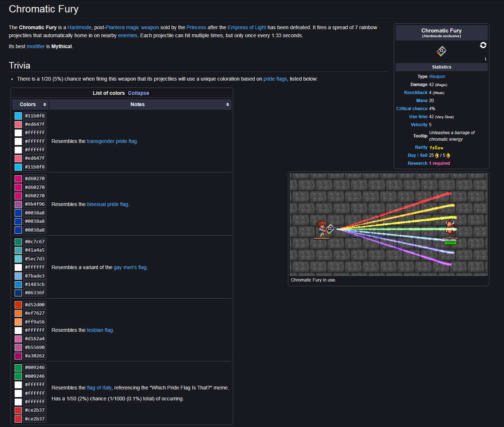Screen dimensions: 504x427
Task: Click the Knockback stat link
Action: point(416,93)
